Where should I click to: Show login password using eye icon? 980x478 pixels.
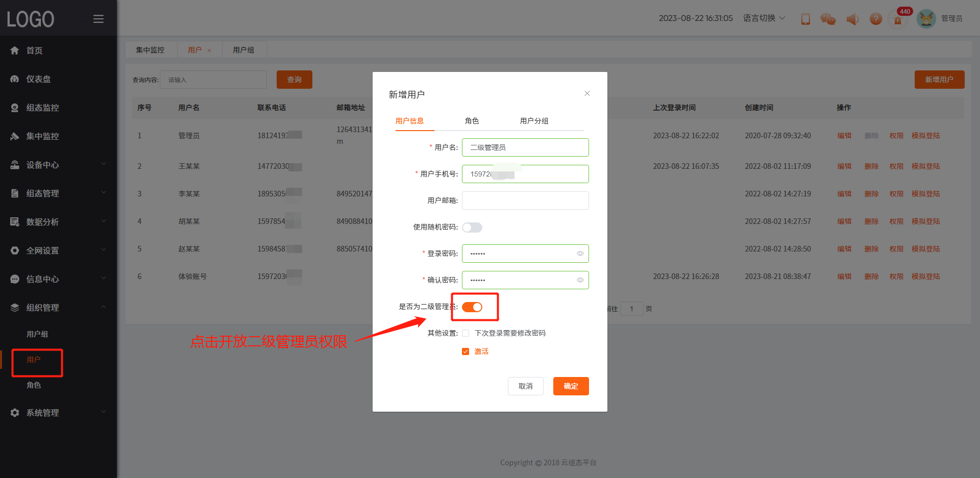coord(580,254)
